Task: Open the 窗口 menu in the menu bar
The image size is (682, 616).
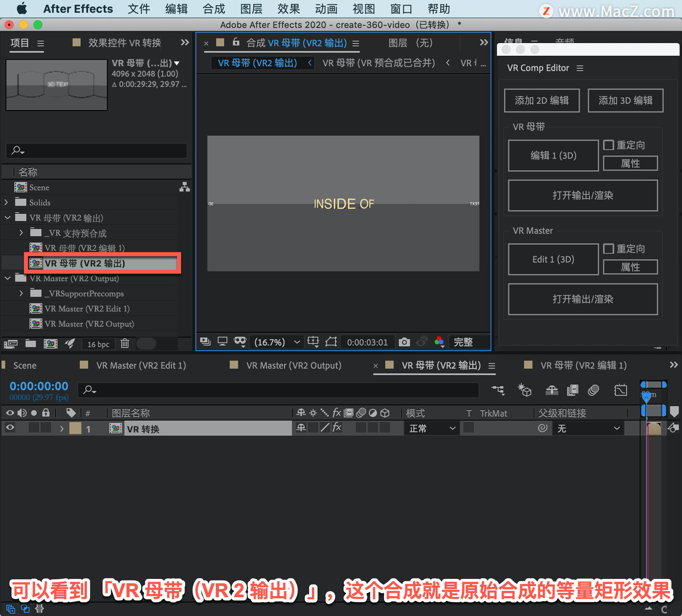Action: pos(401,9)
